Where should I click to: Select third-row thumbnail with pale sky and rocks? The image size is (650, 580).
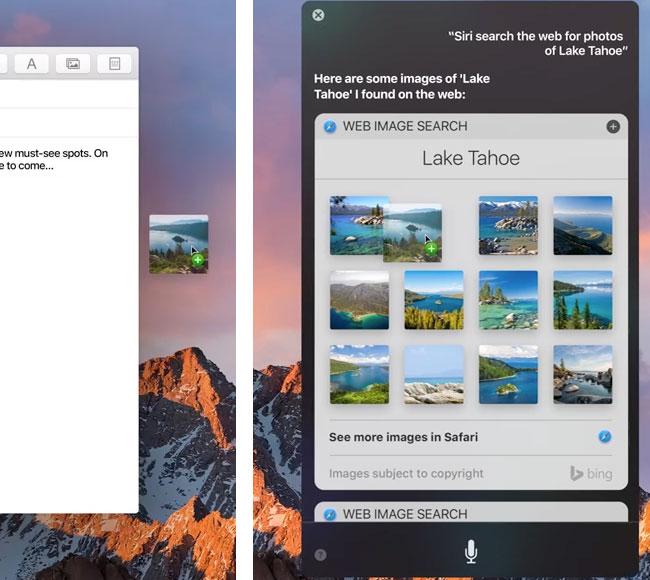click(434, 374)
